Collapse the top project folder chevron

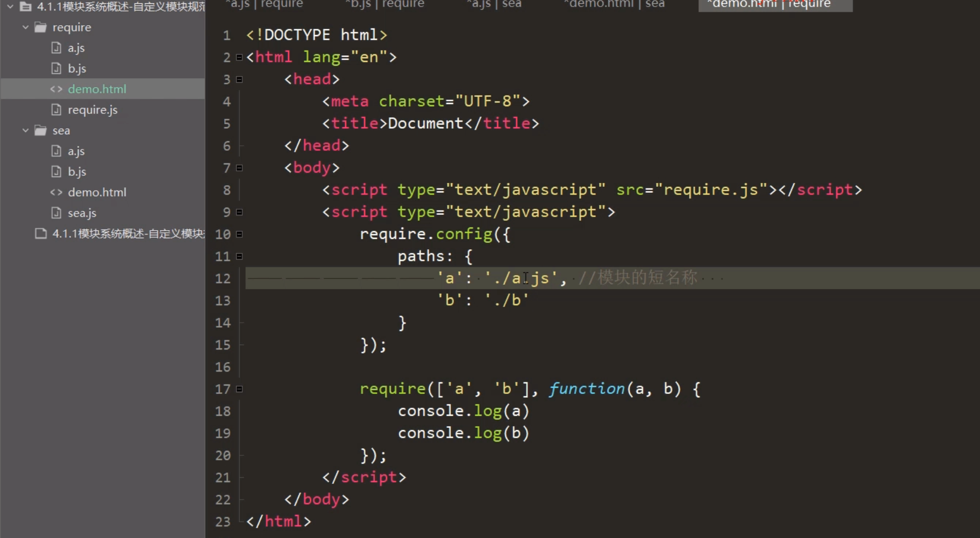tap(10, 7)
